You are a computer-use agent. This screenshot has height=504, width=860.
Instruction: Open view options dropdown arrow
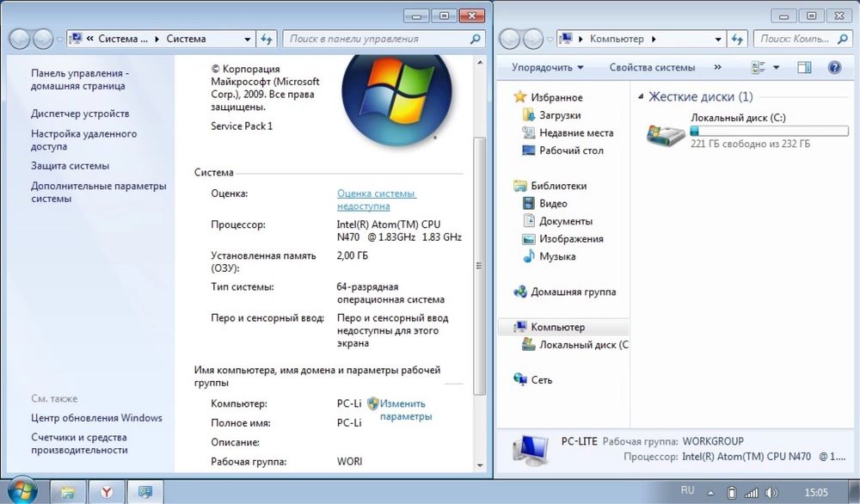(776, 67)
